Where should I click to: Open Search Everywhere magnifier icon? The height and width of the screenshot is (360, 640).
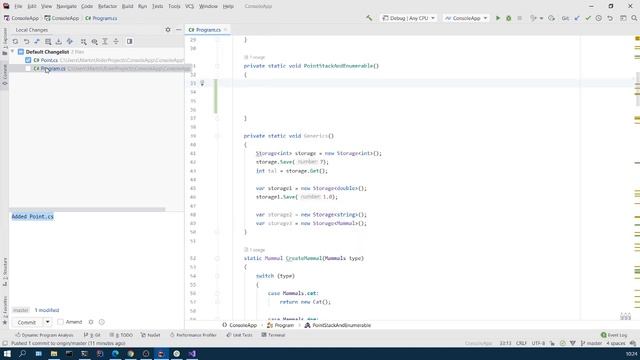click(634, 18)
